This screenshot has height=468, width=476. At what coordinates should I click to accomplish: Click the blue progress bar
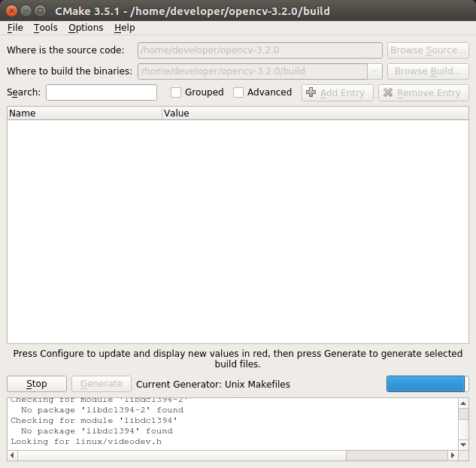click(x=427, y=384)
